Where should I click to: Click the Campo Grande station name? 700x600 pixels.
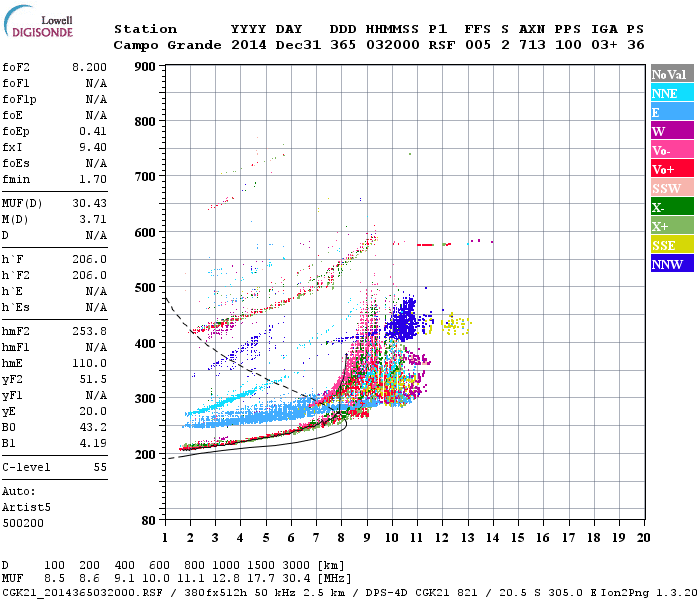point(167,45)
